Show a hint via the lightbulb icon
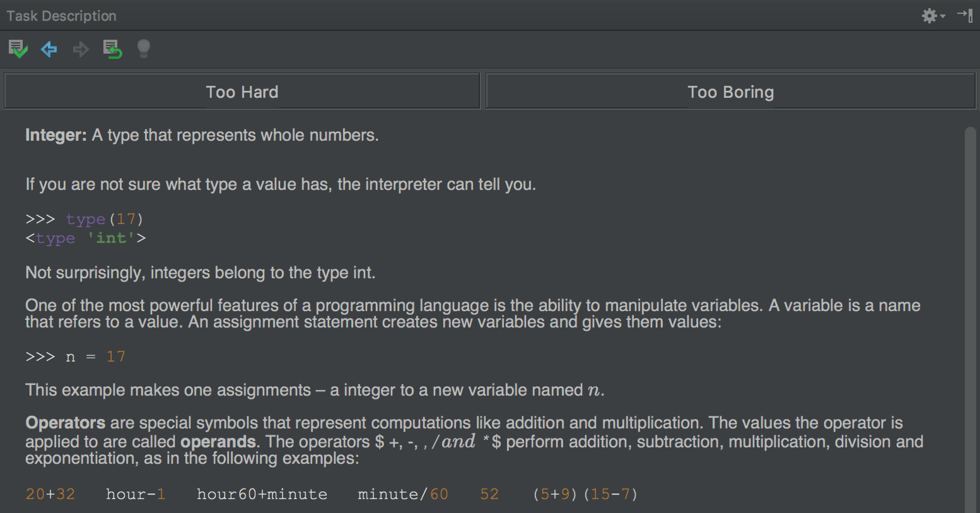Image resolution: width=980 pixels, height=513 pixels. (x=143, y=49)
